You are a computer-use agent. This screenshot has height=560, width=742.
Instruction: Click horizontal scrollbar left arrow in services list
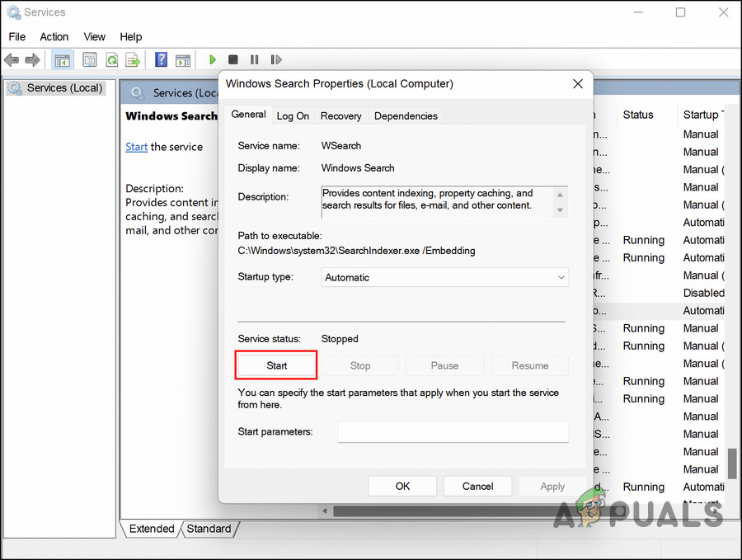325,511
